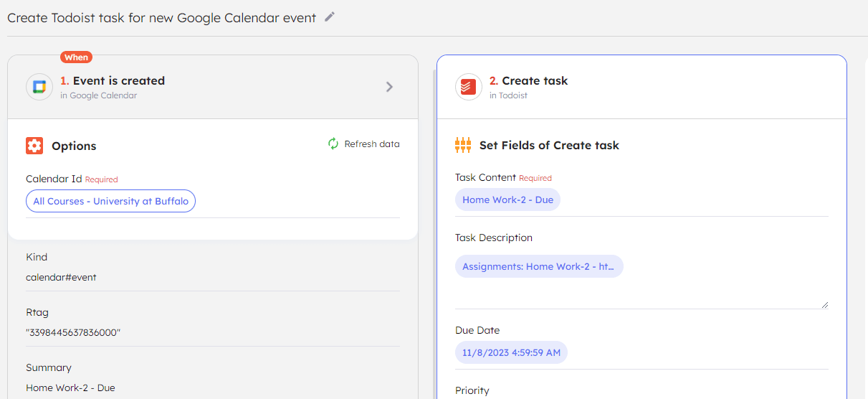Viewport: 868px width, 399px height.
Task: Click the in Google Calendar subtitle
Action: point(98,95)
